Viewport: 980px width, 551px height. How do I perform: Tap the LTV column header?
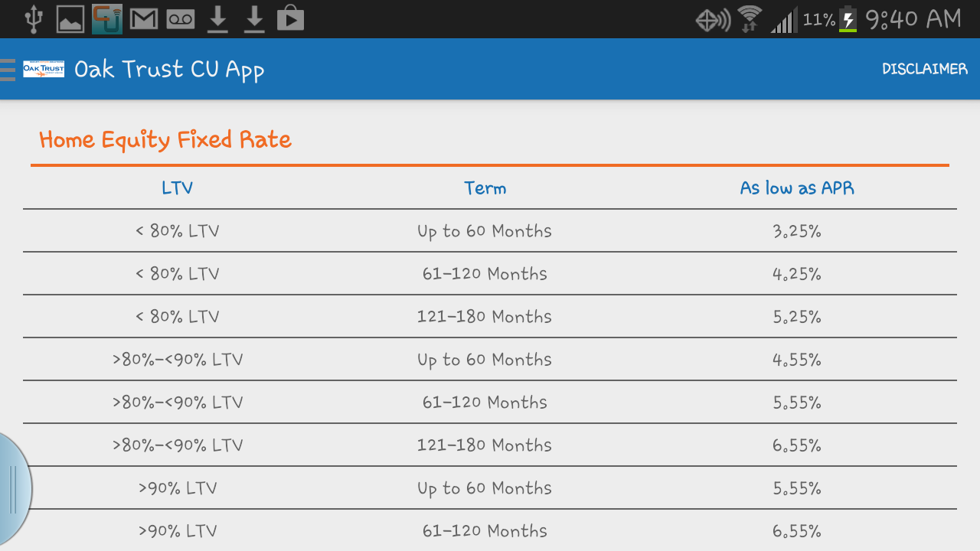click(178, 188)
